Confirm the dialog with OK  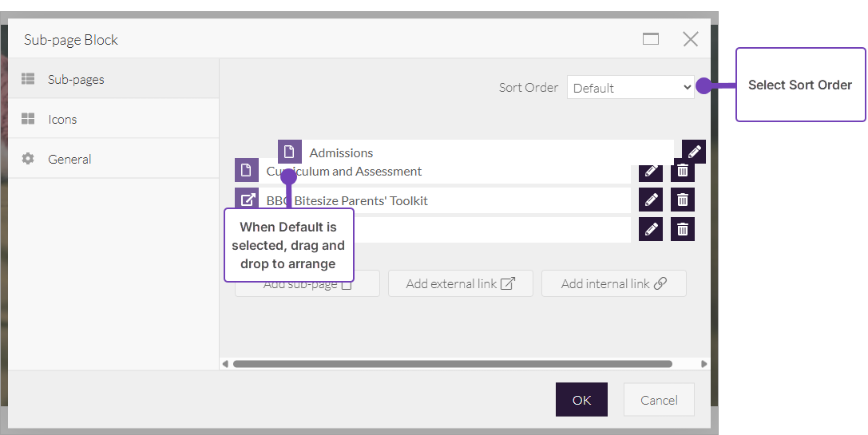581,400
